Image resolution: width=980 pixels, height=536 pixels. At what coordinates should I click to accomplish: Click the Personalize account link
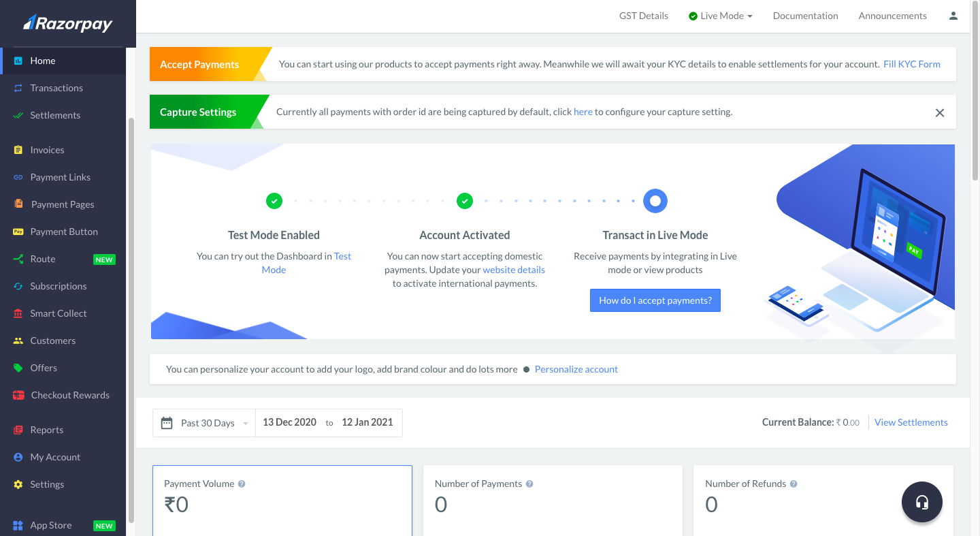point(576,368)
